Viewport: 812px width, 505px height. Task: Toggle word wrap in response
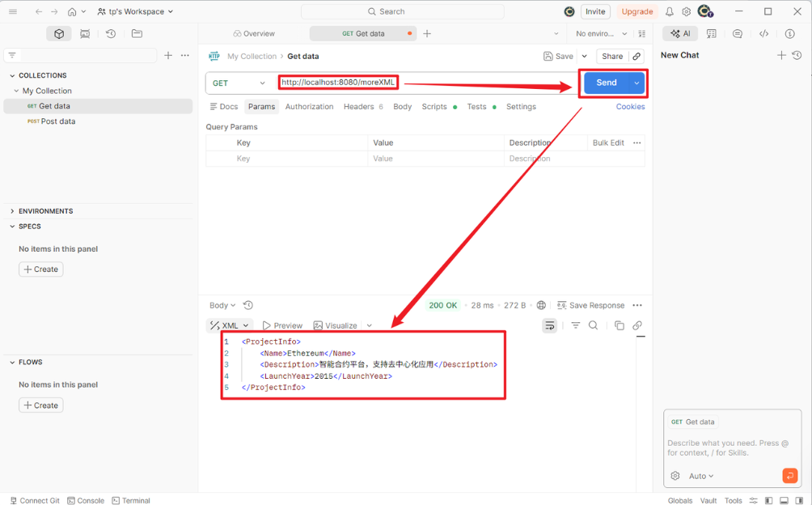click(549, 325)
